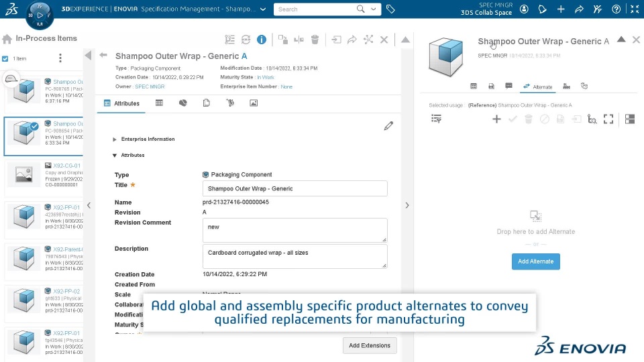
Task: Click the None enterprise item number link
Action: coord(286,86)
